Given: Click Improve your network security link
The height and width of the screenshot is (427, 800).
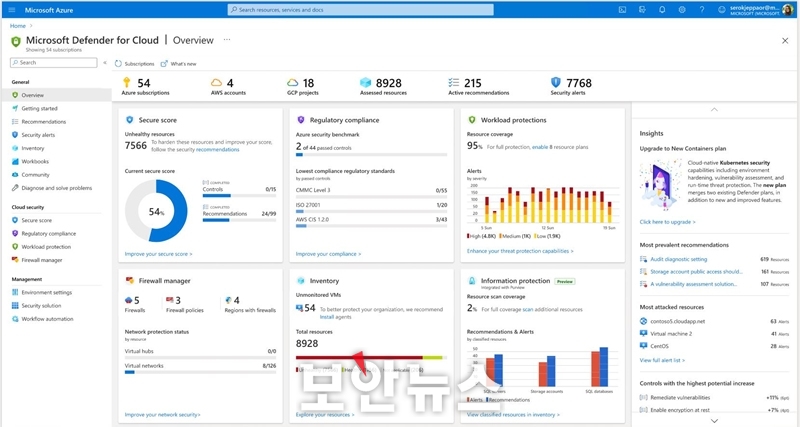Looking at the screenshot, I should (162, 415).
